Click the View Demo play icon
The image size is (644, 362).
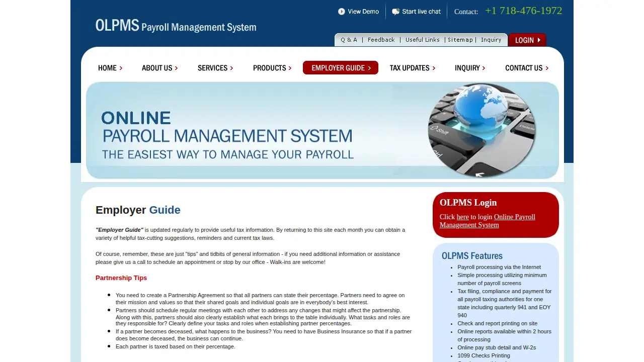point(342,12)
